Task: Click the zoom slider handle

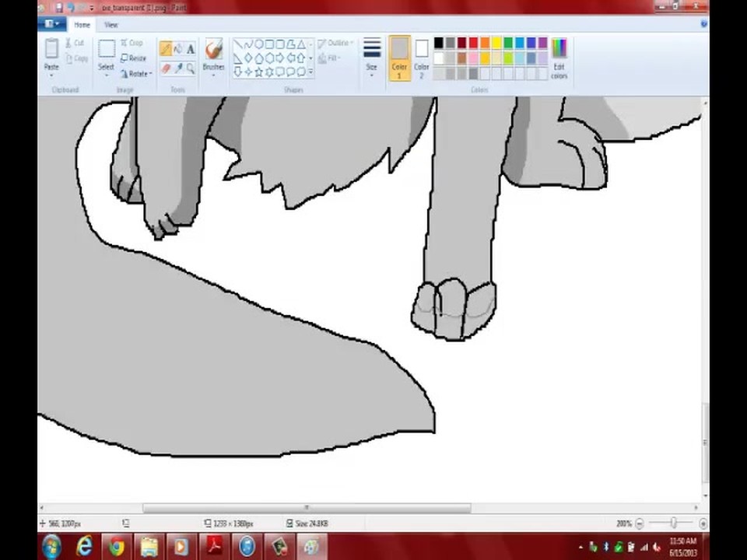Action: pyautogui.click(x=673, y=523)
